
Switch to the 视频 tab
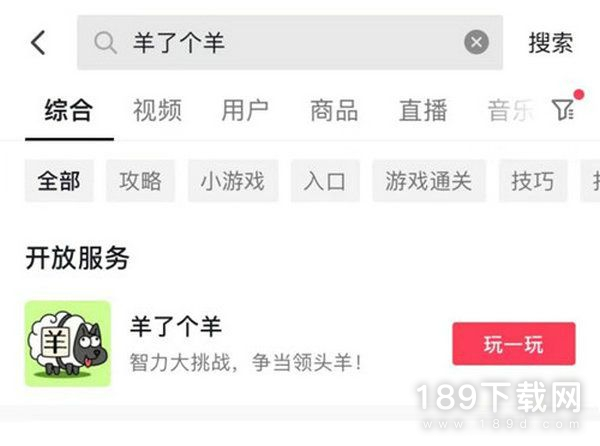point(157,110)
